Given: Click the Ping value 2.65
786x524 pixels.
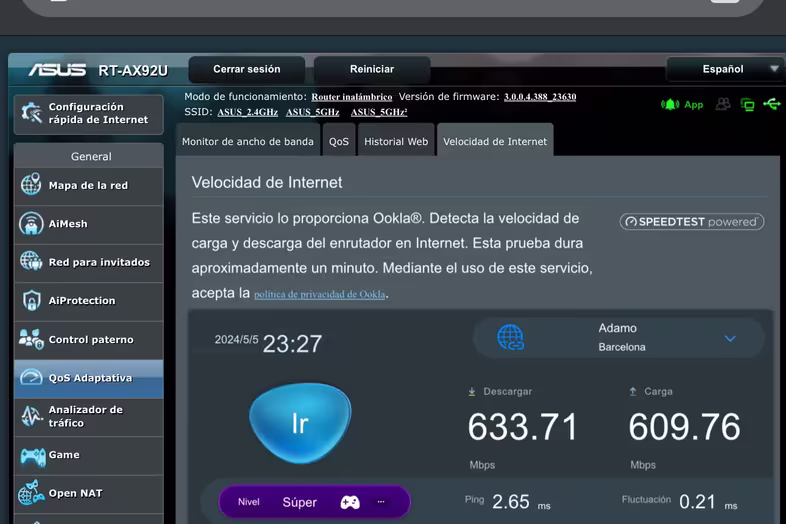Looking at the screenshot, I should pyautogui.click(x=511, y=502).
